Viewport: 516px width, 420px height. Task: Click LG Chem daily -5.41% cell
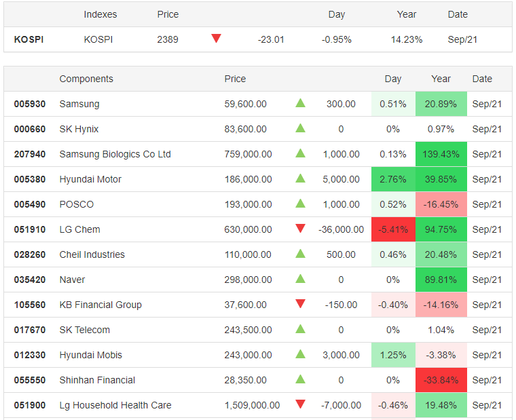[x=393, y=229]
